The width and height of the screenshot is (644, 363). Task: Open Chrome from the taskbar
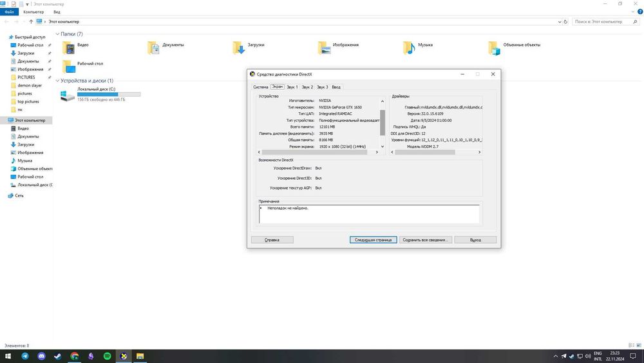tap(74, 356)
